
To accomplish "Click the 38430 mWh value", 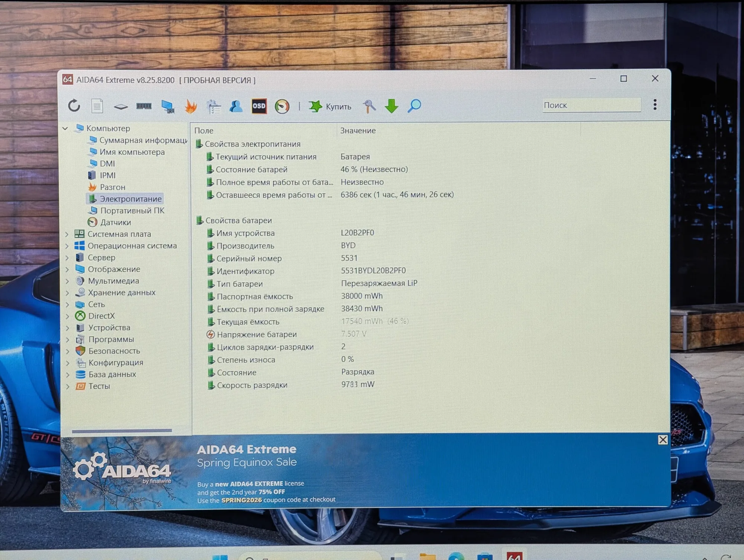I will click(x=362, y=309).
